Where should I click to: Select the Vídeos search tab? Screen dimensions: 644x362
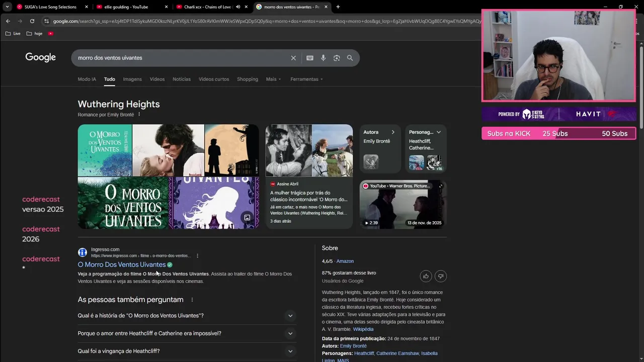point(157,79)
